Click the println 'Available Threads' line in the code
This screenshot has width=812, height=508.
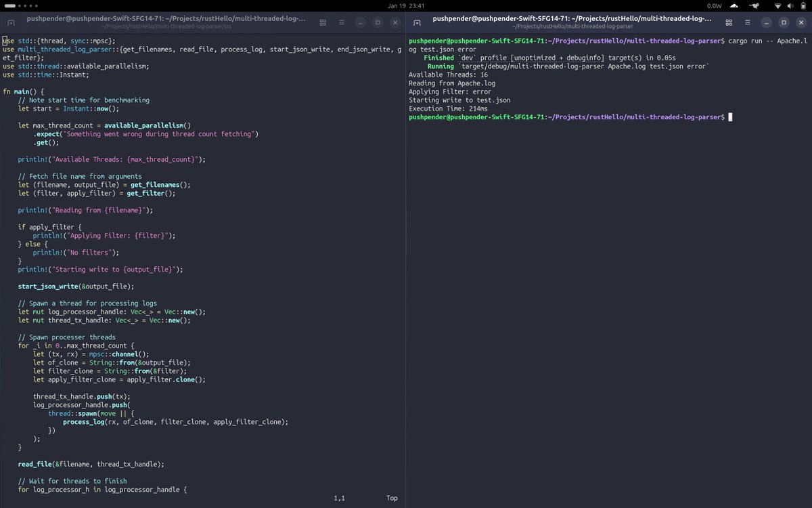pyautogui.click(x=112, y=159)
